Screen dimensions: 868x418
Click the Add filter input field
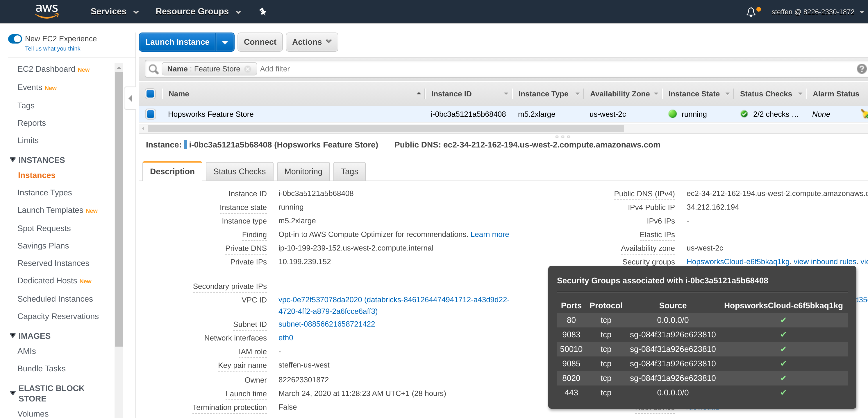pos(277,69)
